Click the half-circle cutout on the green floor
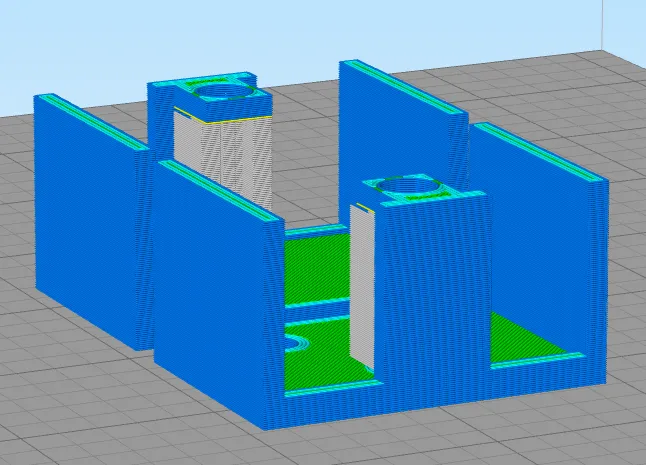 click(297, 343)
